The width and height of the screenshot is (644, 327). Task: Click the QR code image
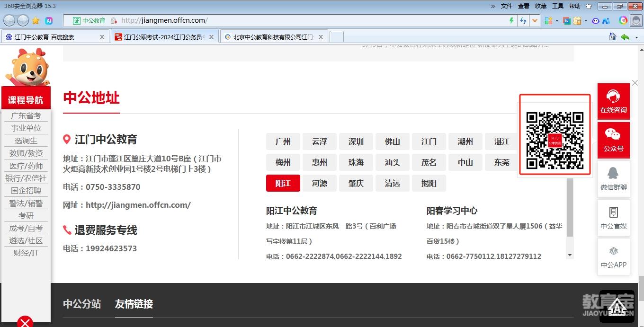(555, 140)
